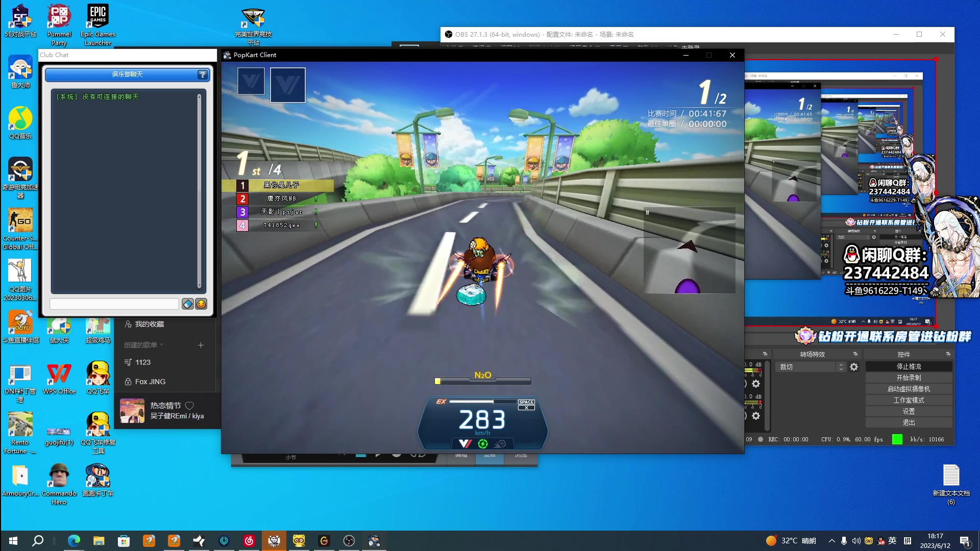Switch to OBS Studio from the taskbar
This screenshot has height=551, width=980.
tap(349, 541)
